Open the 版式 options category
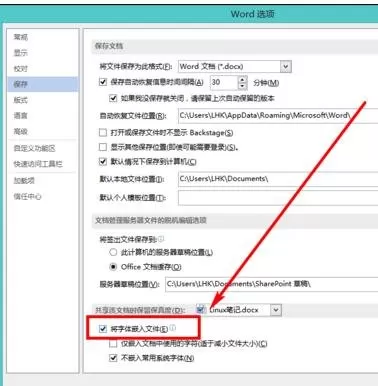 coord(21,100)
